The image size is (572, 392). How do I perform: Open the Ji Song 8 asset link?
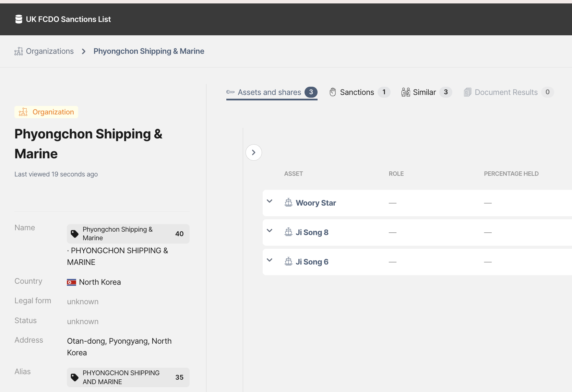312,232
